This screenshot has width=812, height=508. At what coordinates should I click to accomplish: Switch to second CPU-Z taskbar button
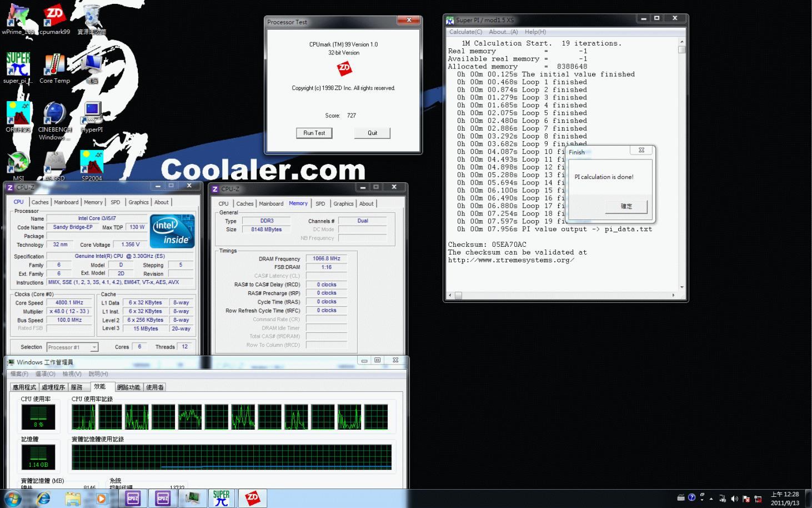coord(163,498)
